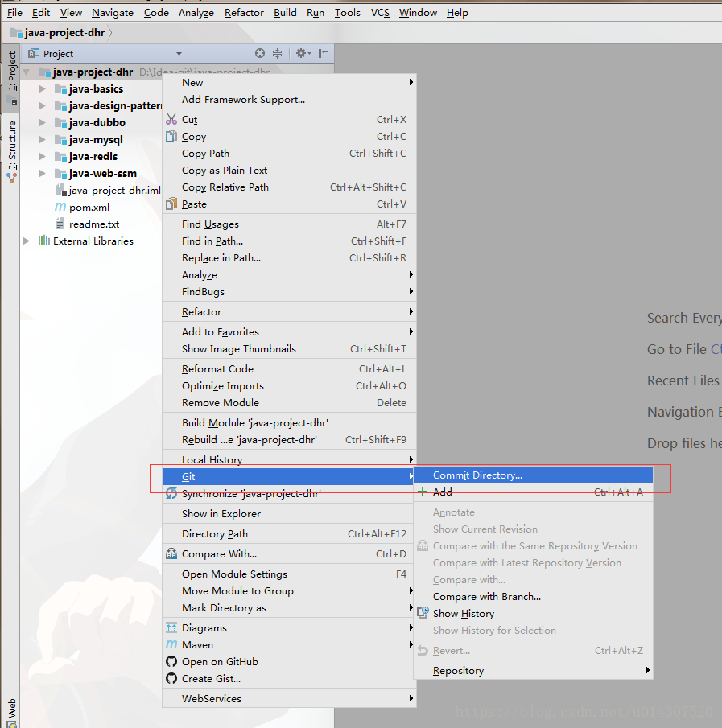This screenshot has width=722, height=728.
Task: Open the WebServices submenu
Action: pos(289,698)
